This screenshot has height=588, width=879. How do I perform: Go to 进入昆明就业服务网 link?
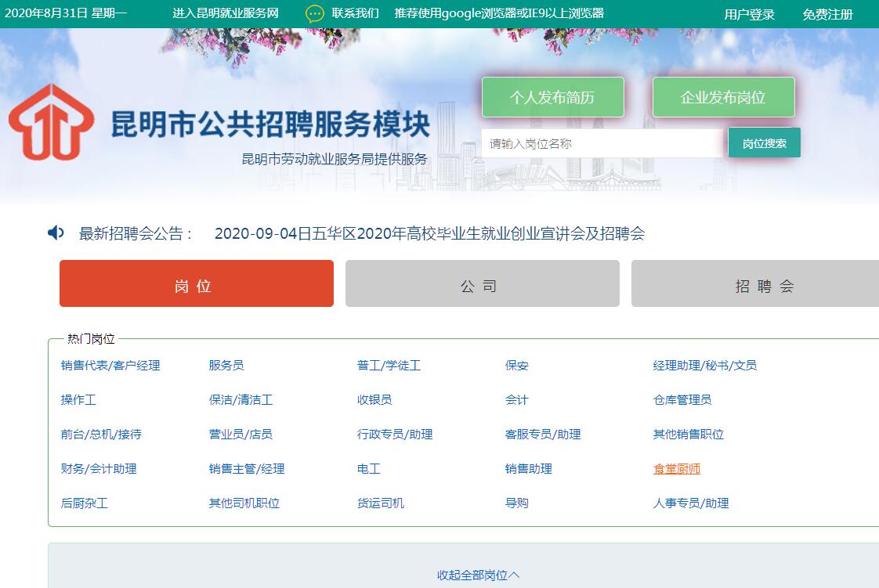226,13
